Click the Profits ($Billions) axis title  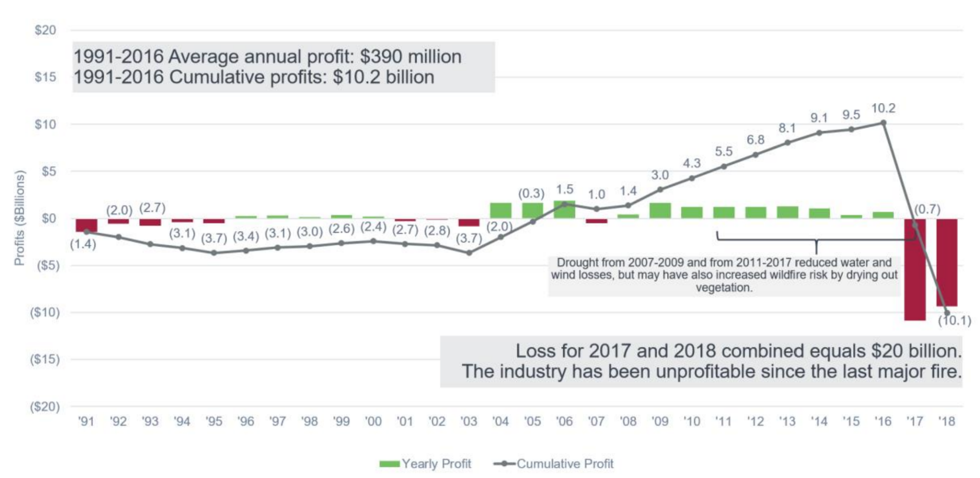(x=19, y=218)
